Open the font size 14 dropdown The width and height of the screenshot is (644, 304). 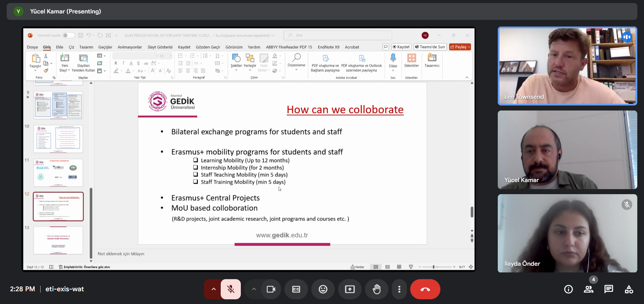pyautogui.click(x=165, y=56)
